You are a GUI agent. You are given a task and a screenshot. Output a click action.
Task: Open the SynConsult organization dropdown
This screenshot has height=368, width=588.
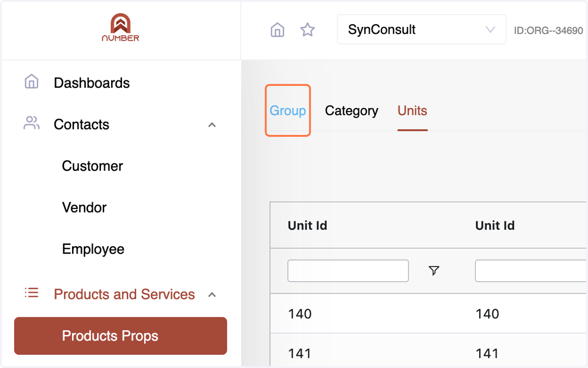[x=421, y=29]
